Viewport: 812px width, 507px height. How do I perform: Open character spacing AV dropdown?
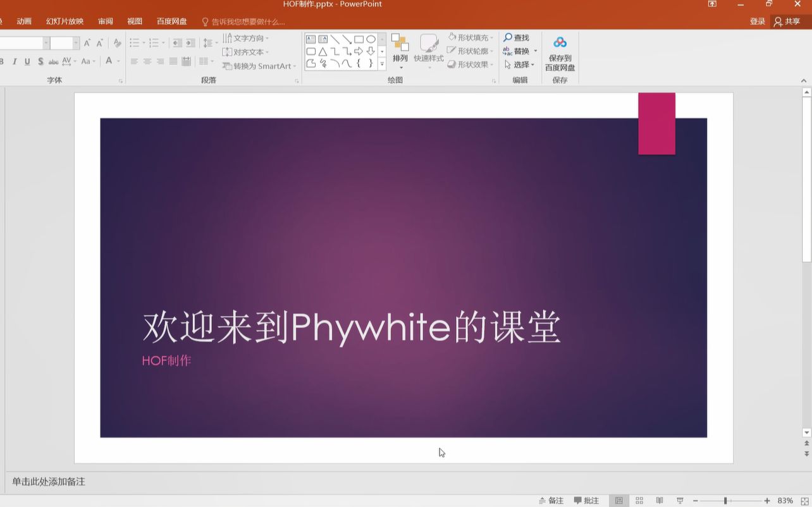coord(69,61)
